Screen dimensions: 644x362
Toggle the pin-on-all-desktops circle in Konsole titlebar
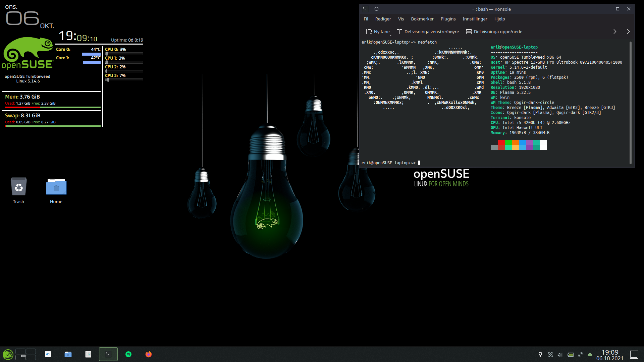376,9
